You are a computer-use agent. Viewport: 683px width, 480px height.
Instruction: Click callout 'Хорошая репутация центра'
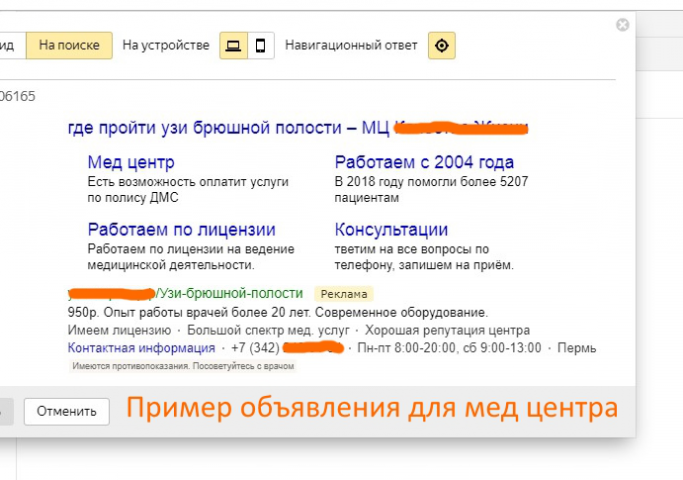pos(447,330)
